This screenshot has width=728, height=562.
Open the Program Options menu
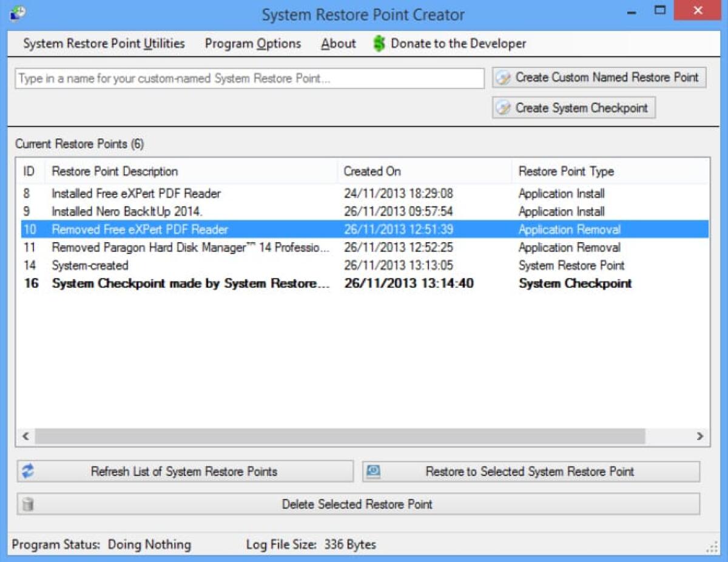tap(252, 43)
